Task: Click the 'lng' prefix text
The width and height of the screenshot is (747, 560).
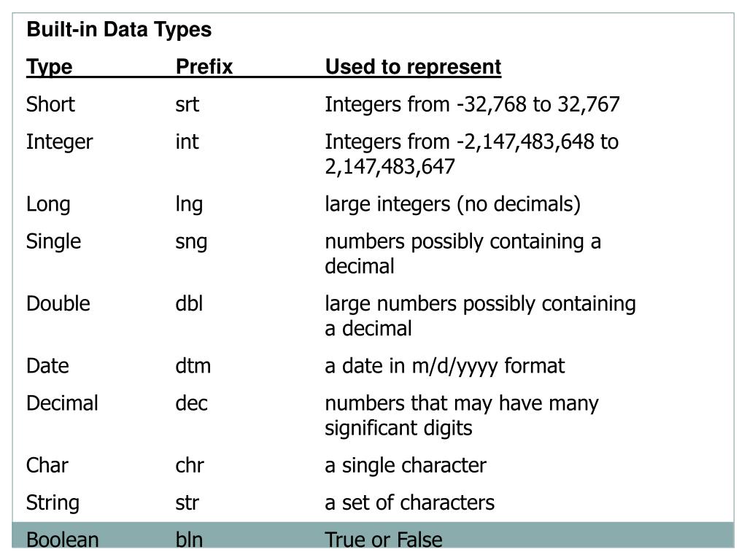Action: (x=189, y=204)
